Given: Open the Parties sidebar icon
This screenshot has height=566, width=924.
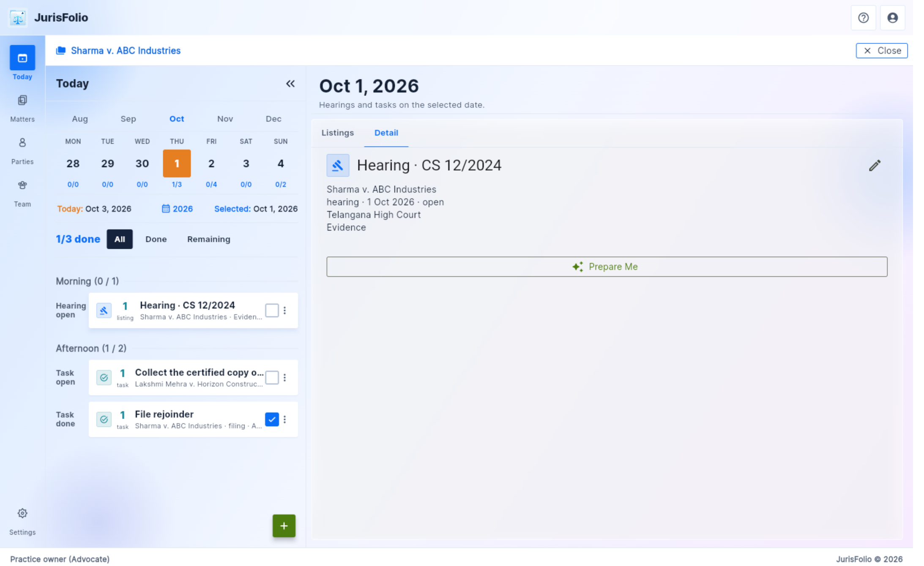Looking at the screenshot, I should (x=22, y=143).
